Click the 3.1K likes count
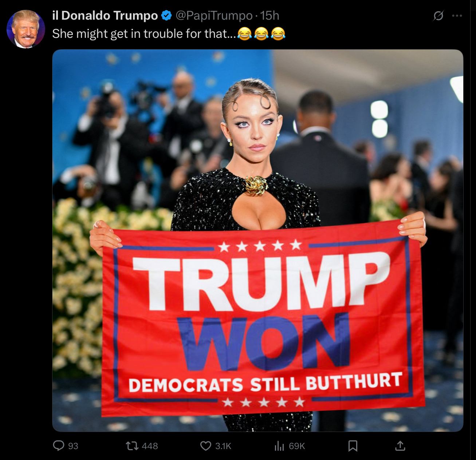The height and width of the screenshot is (460, 476). (x=223, y=446)
